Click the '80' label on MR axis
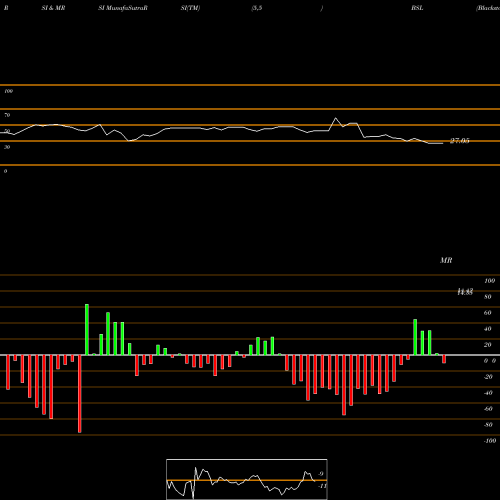 (488, 297)
